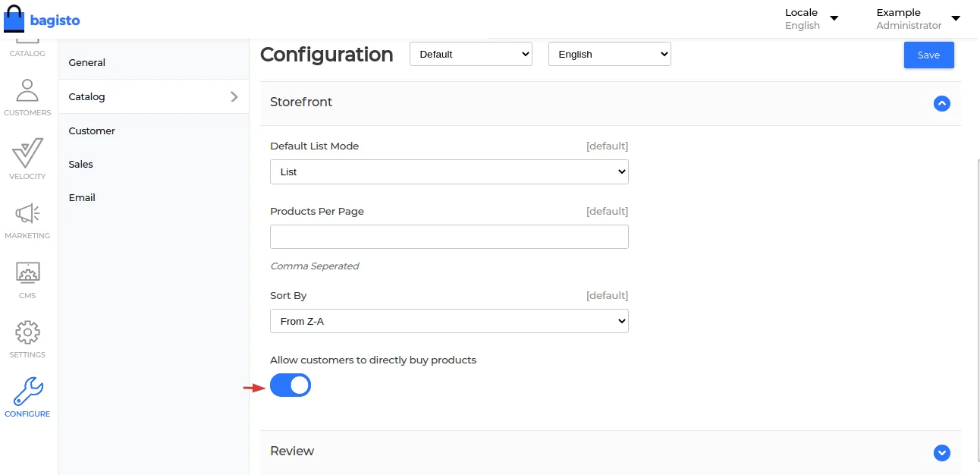Open the English language dropdown in header
This screenshot has width=980, height=475.
coord(609,54)
